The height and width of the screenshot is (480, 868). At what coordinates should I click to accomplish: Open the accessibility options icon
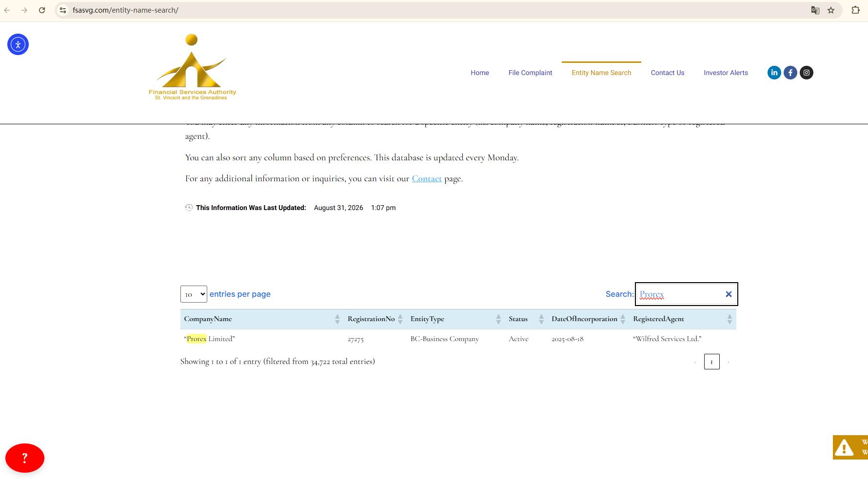tap(18, 44)
